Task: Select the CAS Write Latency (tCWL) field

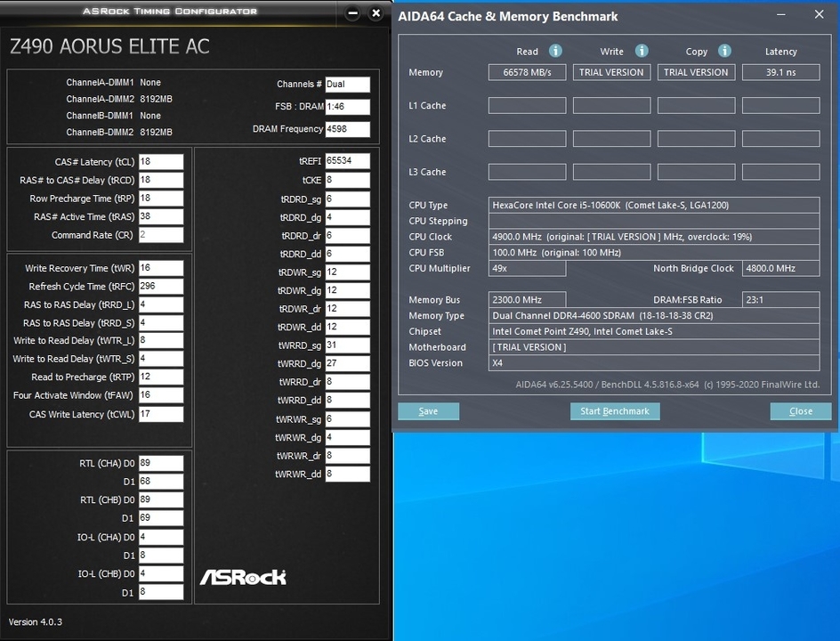Action: [161, 414]
